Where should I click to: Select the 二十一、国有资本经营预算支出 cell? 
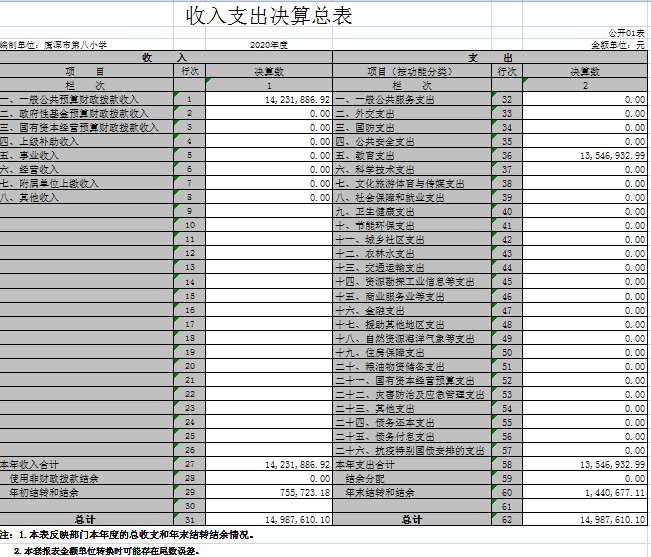(412, 381)
